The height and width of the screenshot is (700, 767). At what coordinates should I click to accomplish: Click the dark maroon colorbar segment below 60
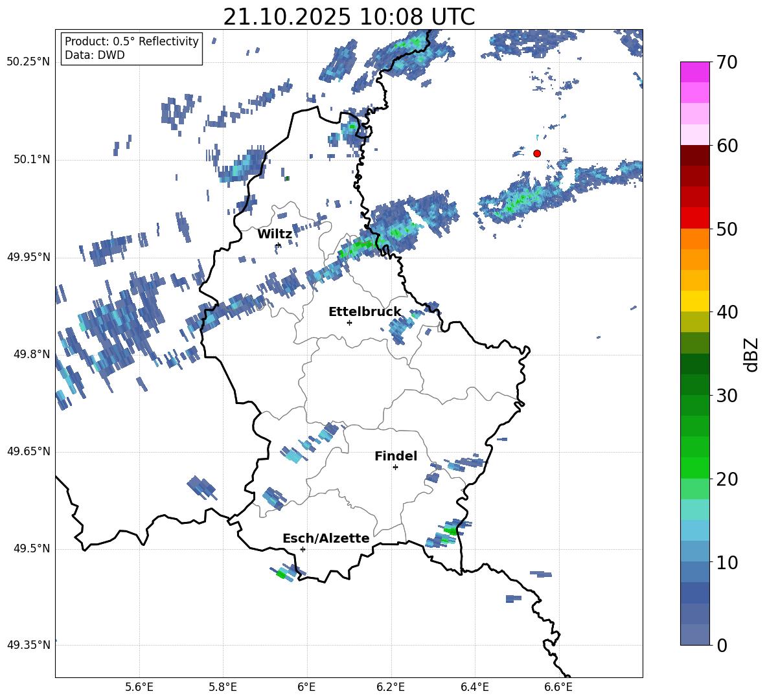click(x=694, y=155)
